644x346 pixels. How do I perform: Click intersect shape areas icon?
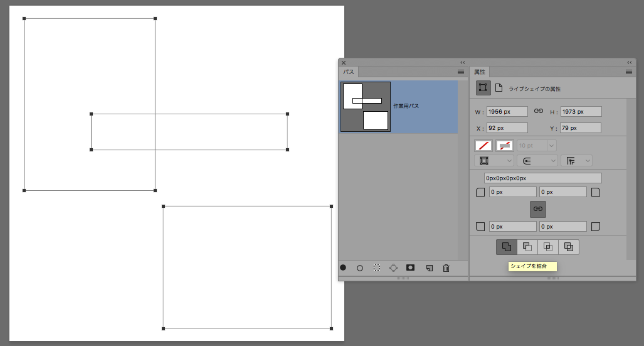click(548, 247)
